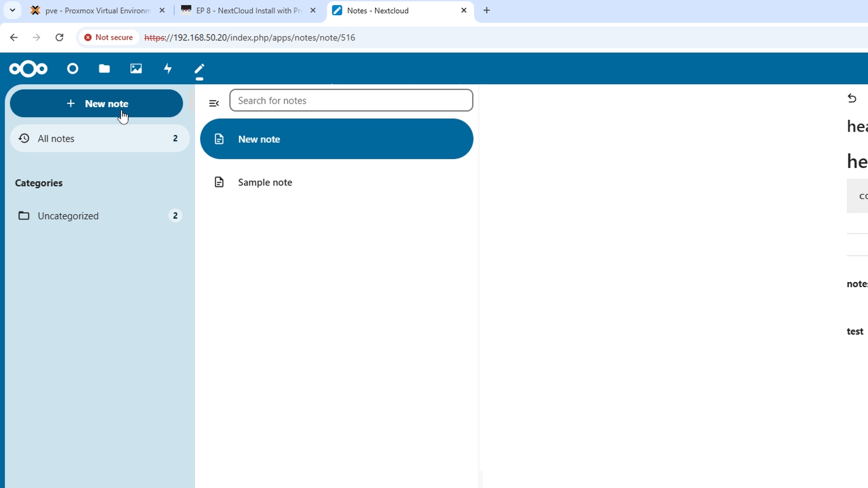Switch to the pve Proxmox tab

(x=98, y=11)
